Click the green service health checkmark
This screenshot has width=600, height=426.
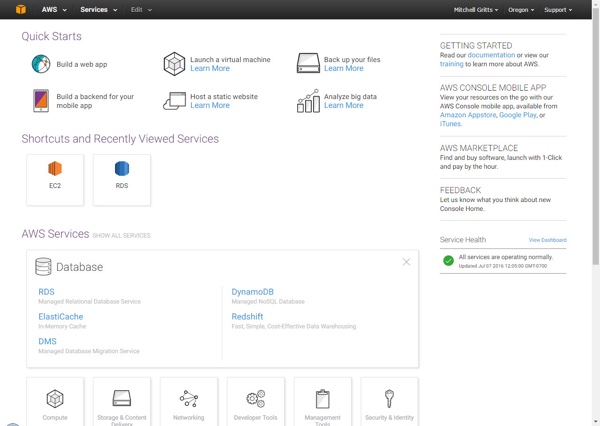(x=448, y=261)
